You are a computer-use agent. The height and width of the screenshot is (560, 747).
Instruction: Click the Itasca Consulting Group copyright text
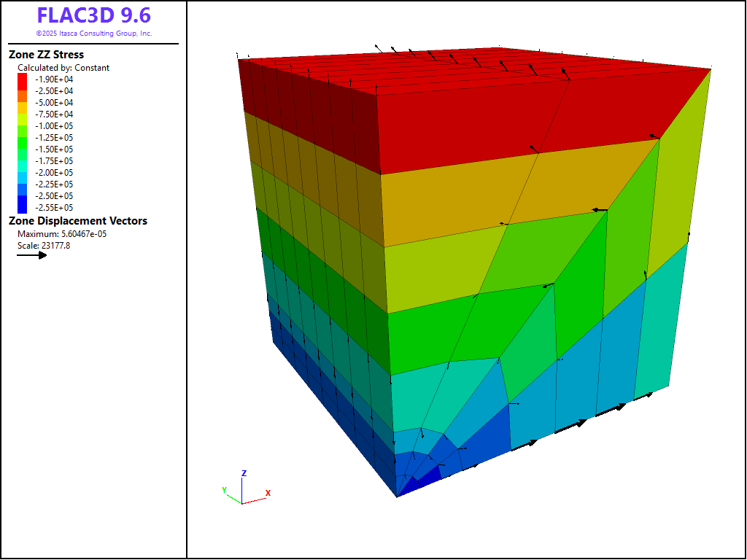pos(93,34)
